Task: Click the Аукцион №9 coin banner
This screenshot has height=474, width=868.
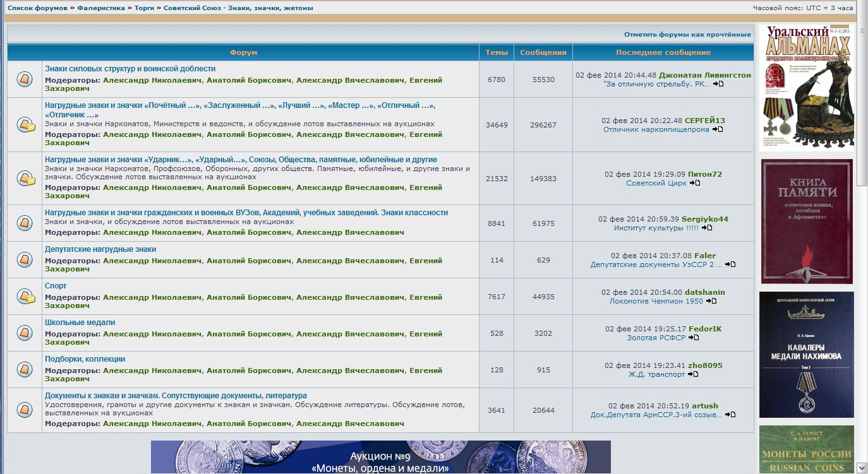Action: (x=380, y=457)
